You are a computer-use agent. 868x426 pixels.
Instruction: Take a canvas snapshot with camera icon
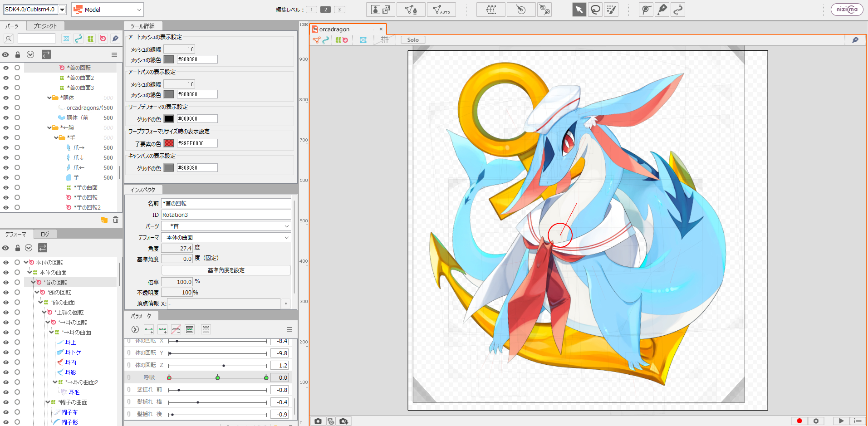coord(318,421)
